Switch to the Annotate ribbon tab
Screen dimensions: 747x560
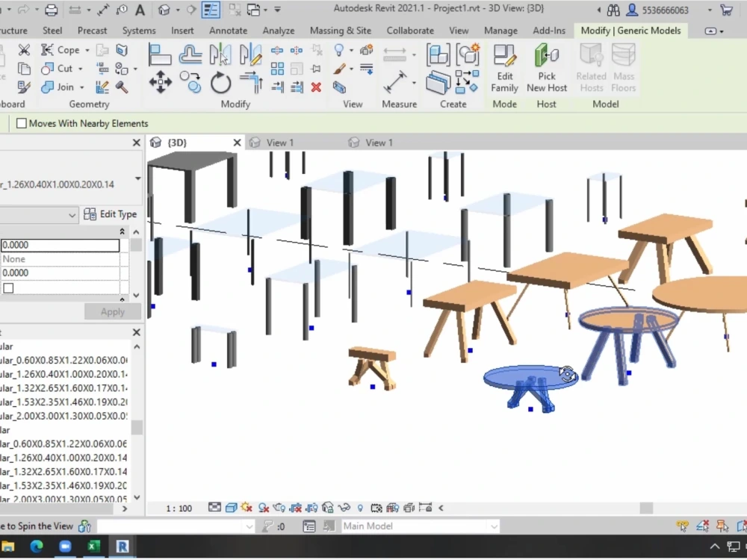click(x=228, y=31)
